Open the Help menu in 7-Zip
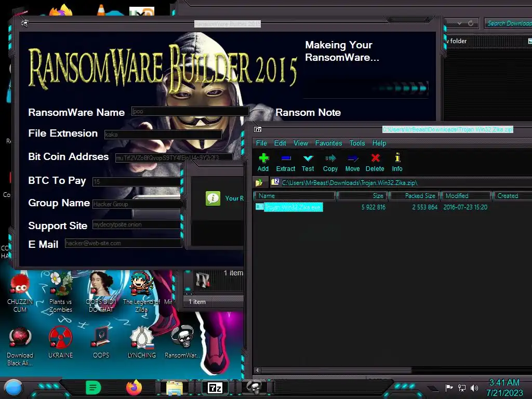 click(379, 143)
